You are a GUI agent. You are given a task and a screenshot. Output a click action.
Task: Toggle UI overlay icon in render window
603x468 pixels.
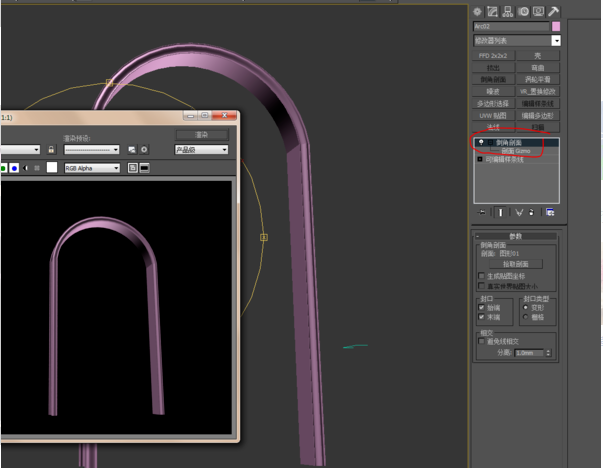coord(133,168)
